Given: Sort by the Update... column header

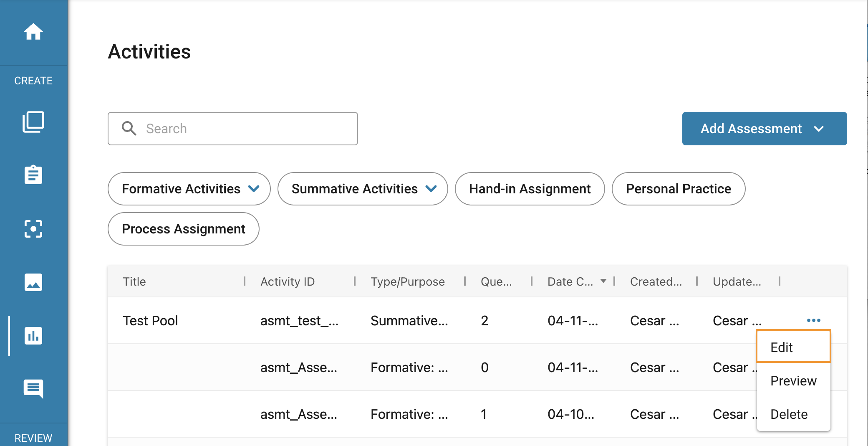Looking at the screenshot, I should tap(737, 281).
